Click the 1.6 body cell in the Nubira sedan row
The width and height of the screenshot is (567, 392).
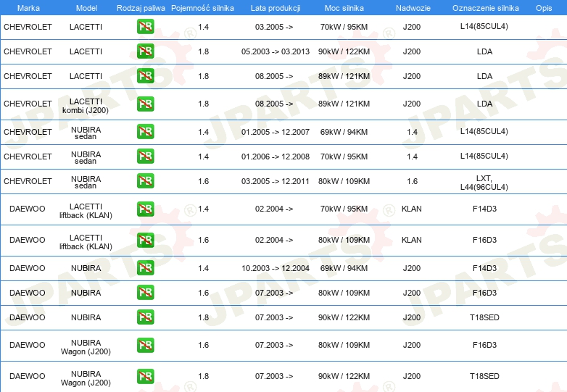pyautogui.click(x=413, y=181)
